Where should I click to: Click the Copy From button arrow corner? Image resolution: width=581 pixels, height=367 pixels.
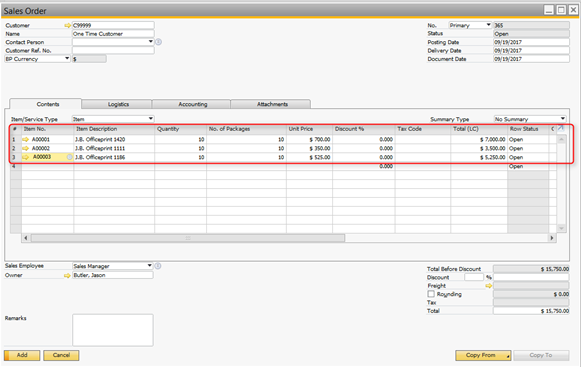[508, 357]
